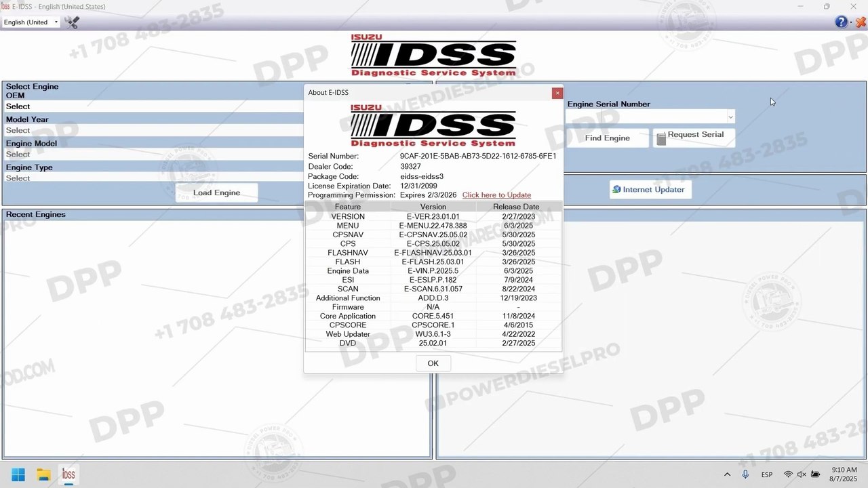Click release date 4/6/2015

(519, 325)
